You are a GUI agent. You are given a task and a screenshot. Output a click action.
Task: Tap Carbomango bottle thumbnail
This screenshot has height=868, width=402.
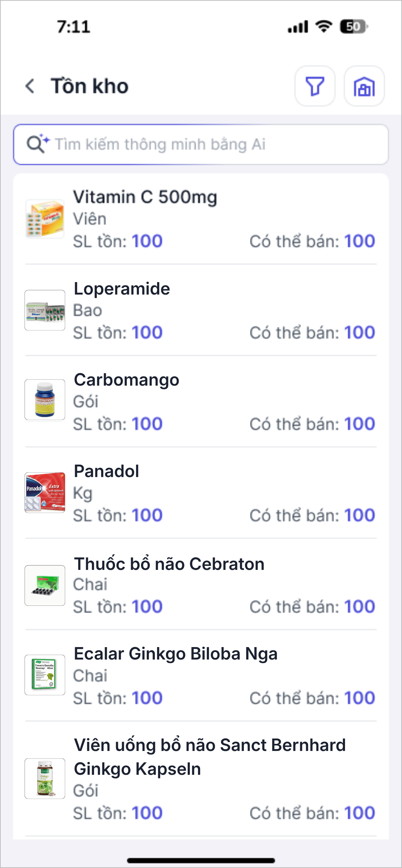[45, 400]
